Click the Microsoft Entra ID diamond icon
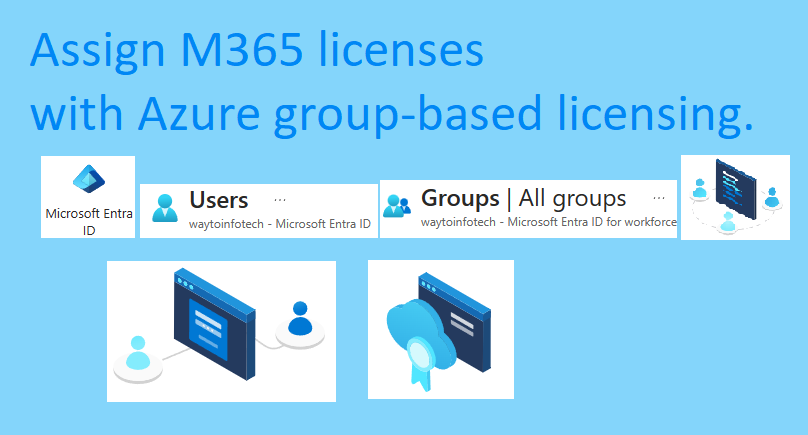The width and height of the screenshot is (808, 435). point(89,179)
